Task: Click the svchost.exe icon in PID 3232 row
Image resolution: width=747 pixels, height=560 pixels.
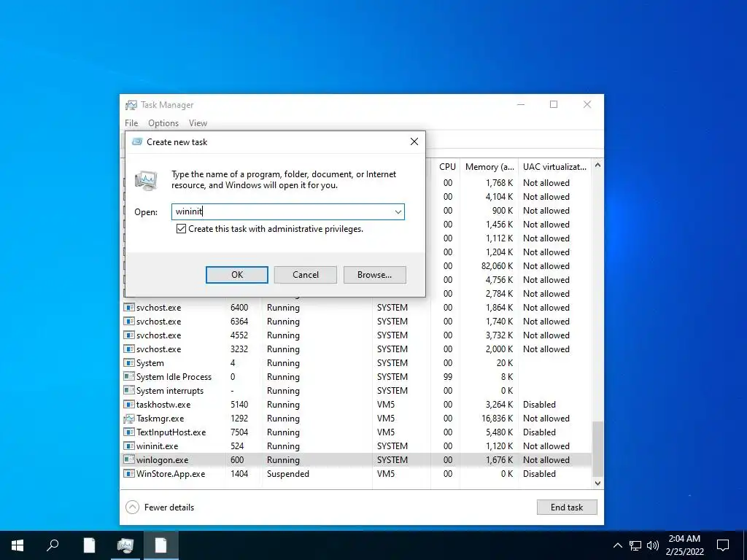Action: pyautogui.click(x=128, y=349)
